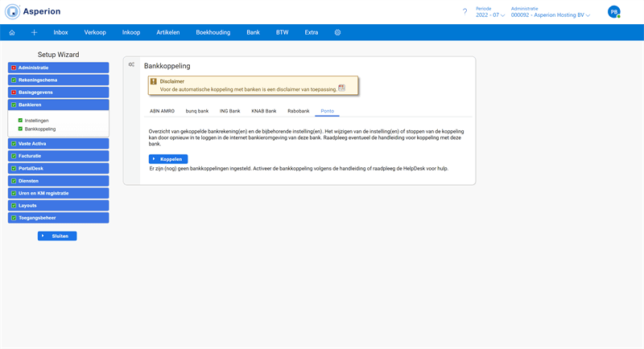Click green check next to Bankkoppeling item
Screen dimensions: 644x349
click(x=20, y=129)
